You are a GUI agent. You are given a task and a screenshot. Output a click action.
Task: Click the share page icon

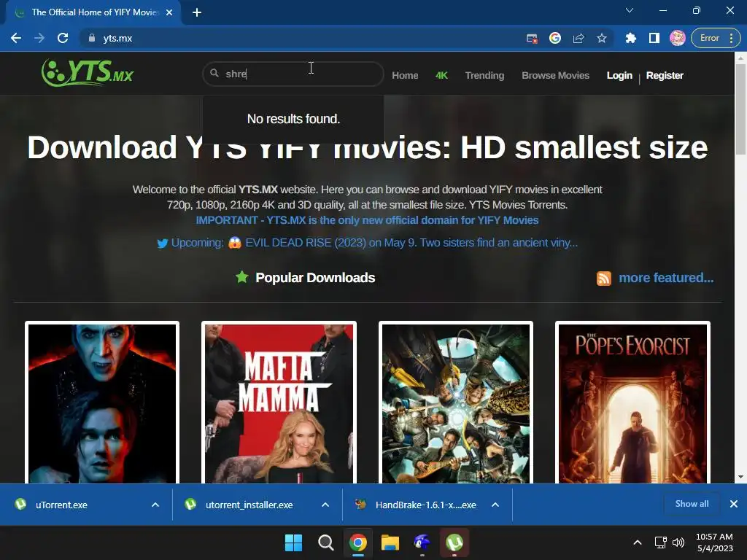tap(578, 38)
